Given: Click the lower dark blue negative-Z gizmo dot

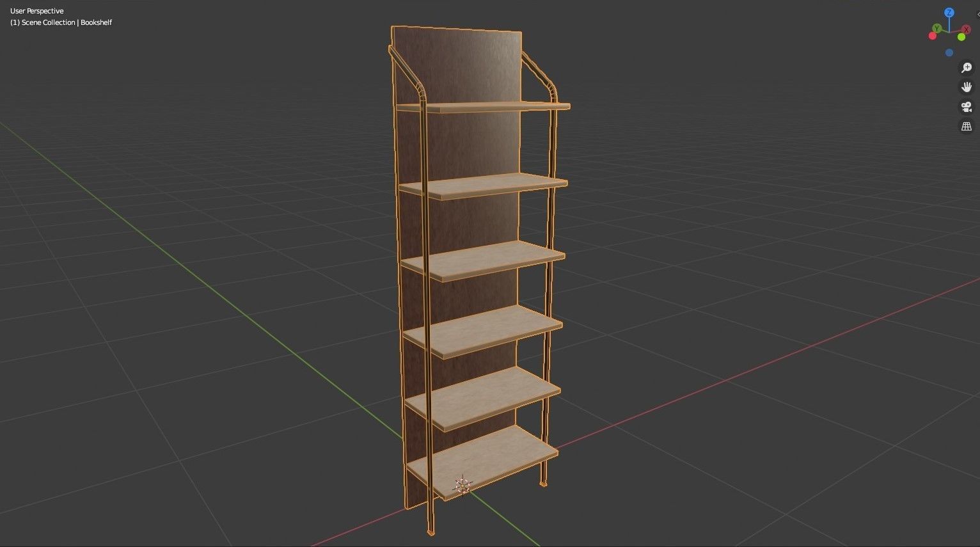Looking at the screenshot, I should point(949,53).
